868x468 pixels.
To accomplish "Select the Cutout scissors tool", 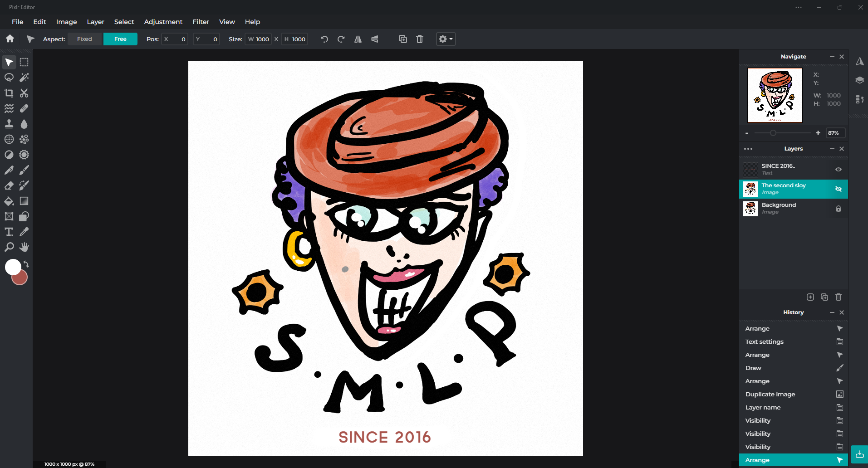I will (x=24, y=93).
